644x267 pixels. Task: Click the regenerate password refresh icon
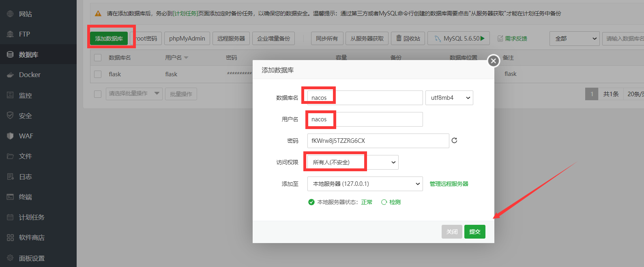[454, 140]
